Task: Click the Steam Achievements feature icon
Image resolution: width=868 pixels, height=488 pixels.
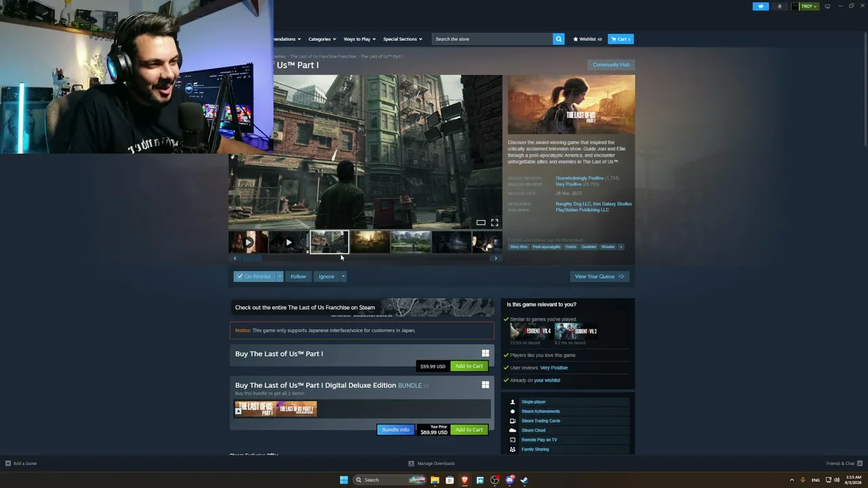Action: click(x=513, y=411)
